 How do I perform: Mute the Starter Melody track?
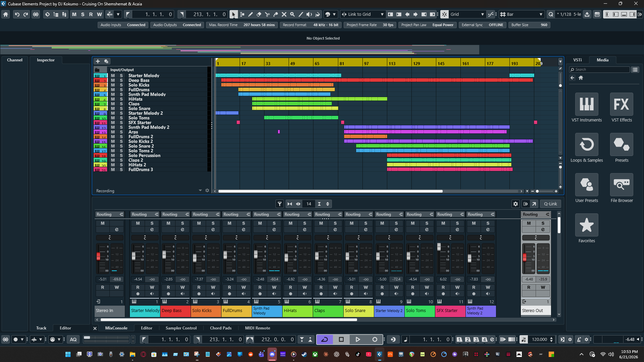[x=113, y=75]
